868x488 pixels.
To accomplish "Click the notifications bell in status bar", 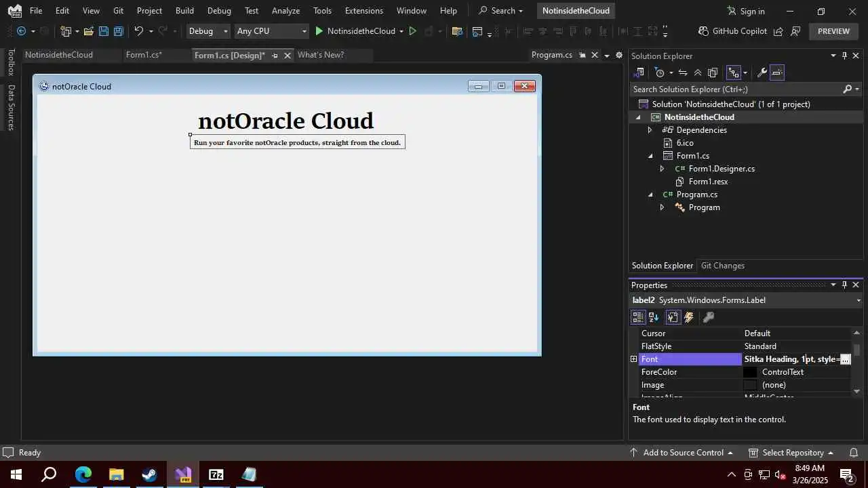I will click(x=854, y=453).
